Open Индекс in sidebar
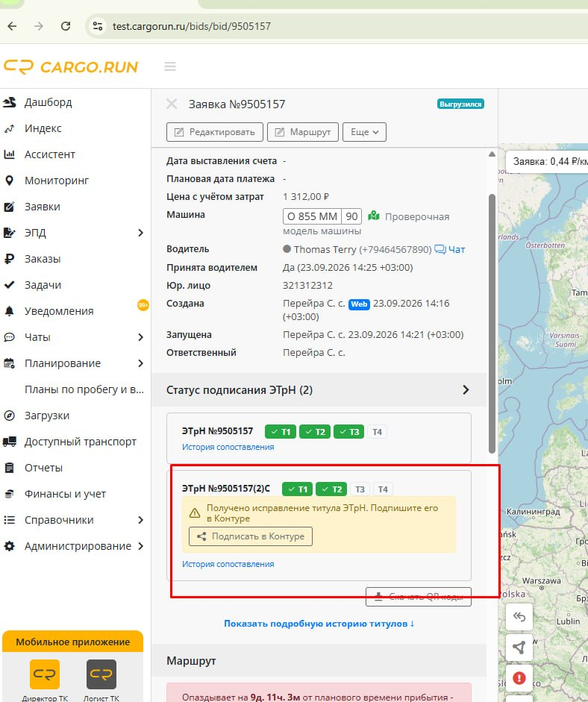The image size is (588, 702). (x=43, y=128)
